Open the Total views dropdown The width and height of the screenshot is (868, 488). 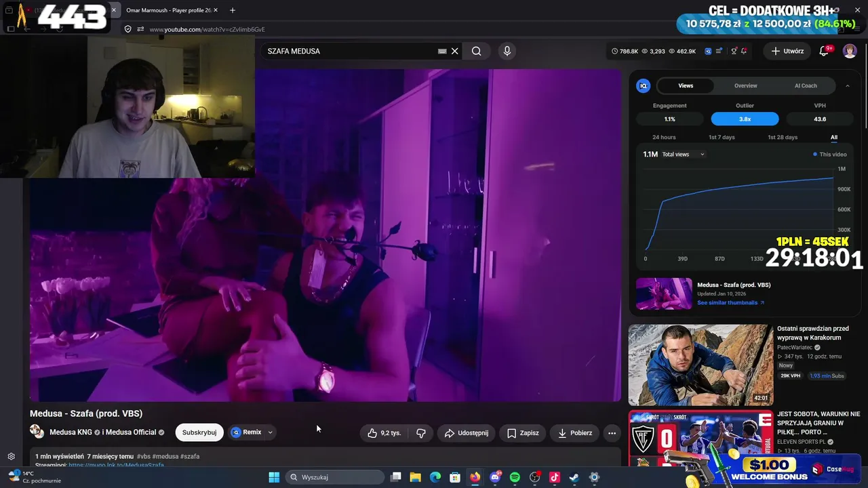(684, 155)
